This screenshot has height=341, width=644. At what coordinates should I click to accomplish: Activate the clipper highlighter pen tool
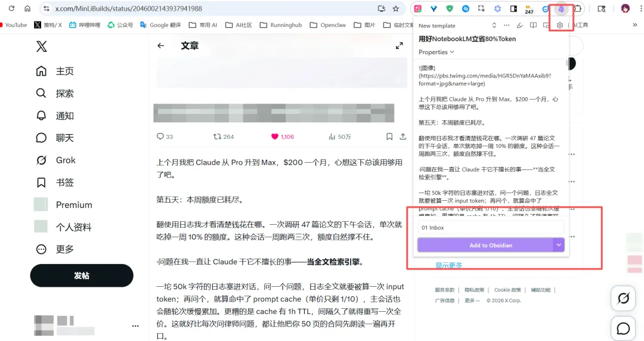tap(519, 26)
